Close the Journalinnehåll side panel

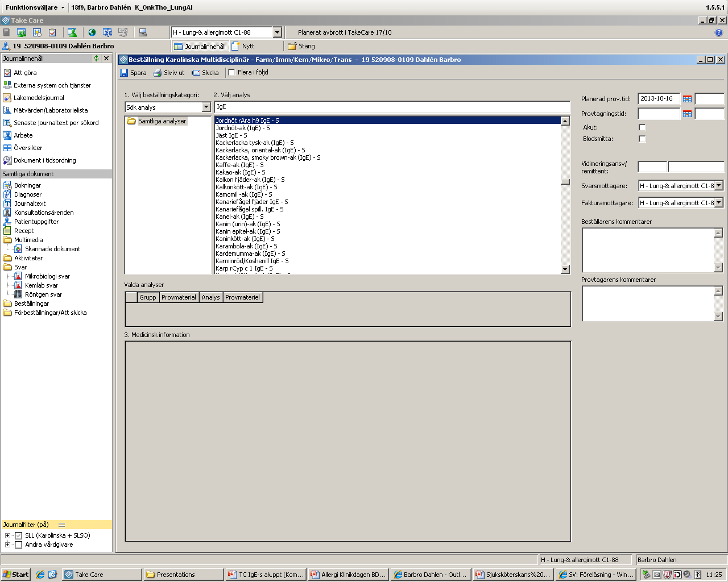tap(106, 58)
